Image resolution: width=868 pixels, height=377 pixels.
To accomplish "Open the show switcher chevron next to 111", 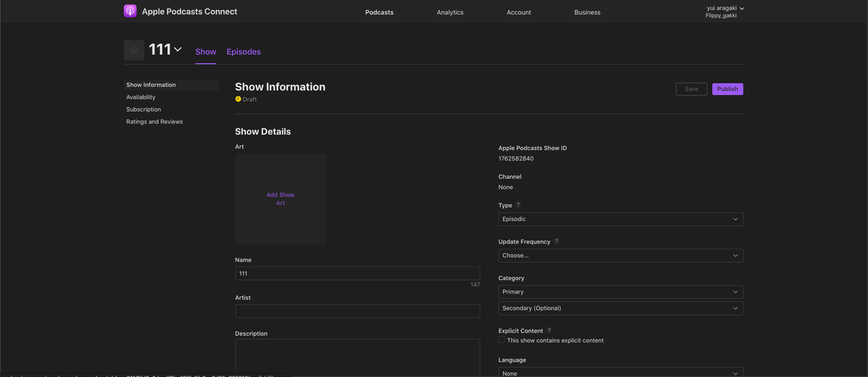I will (178, 49).
